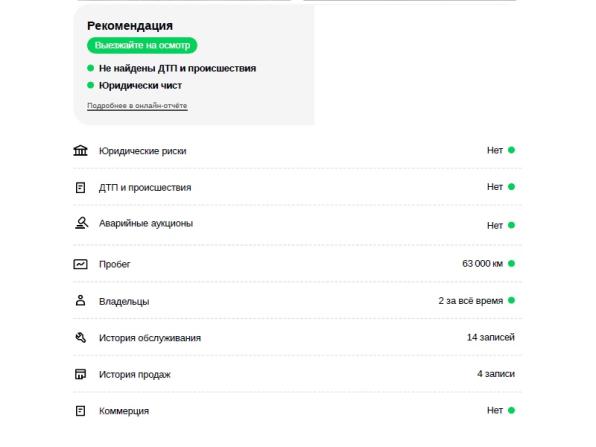Select the 63 000 км mileage value

pos(482,263)
